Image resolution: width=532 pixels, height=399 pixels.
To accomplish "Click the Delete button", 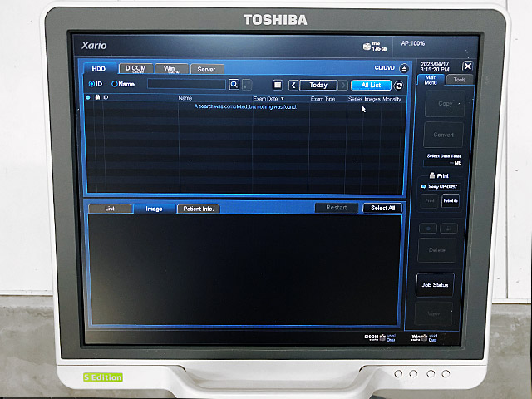I will pos(436,250).
